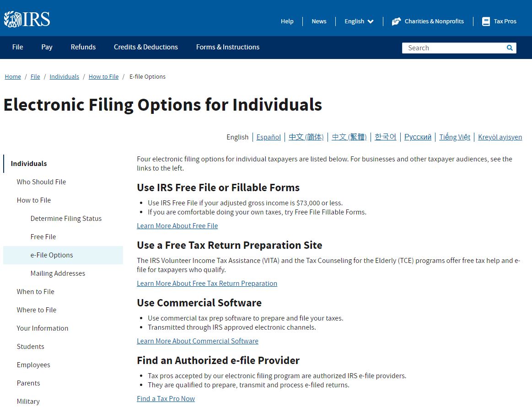This screenshot has width=532, height=407.
Task: Go to Home breadcrumb
Action: pyautogui.click(x=13, y=77)
